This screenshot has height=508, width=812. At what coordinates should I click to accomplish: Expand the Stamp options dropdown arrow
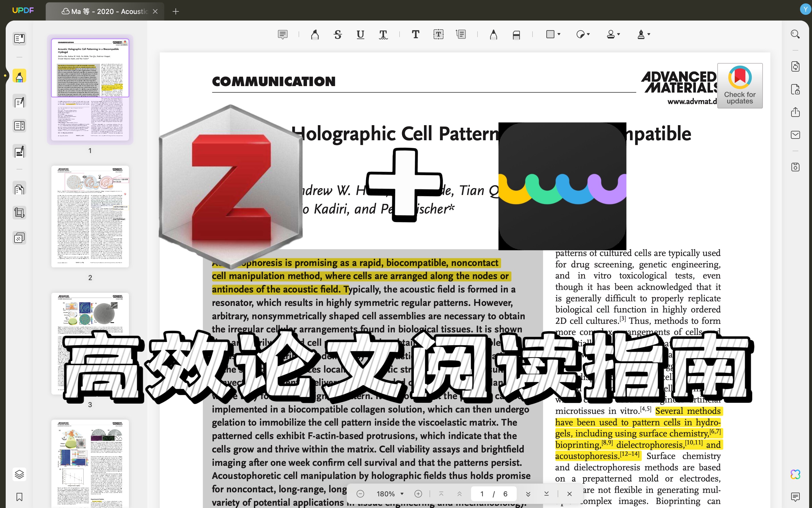619,34
